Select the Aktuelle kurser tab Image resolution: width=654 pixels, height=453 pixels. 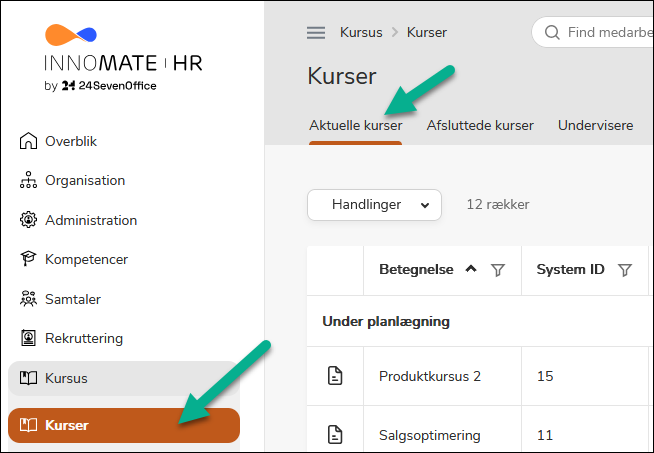pyautogui.click(x=355, y=126)
